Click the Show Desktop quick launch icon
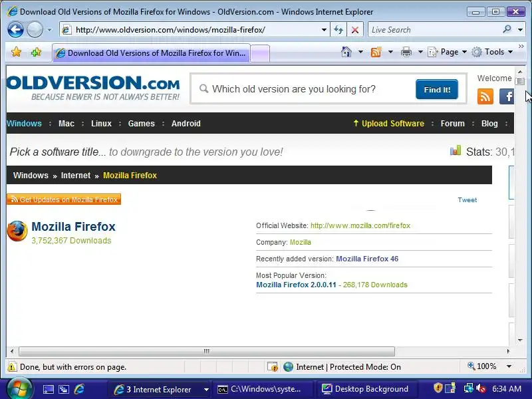 [x=48, y=390]
